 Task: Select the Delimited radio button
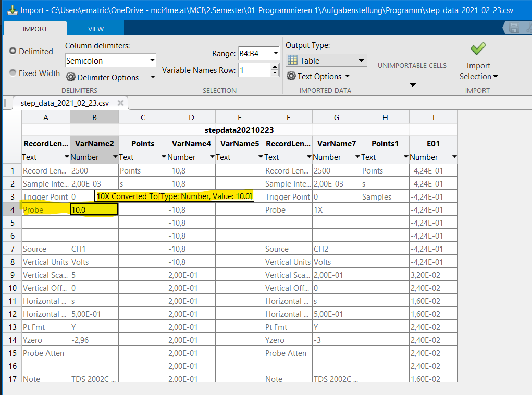coord(13,51)
